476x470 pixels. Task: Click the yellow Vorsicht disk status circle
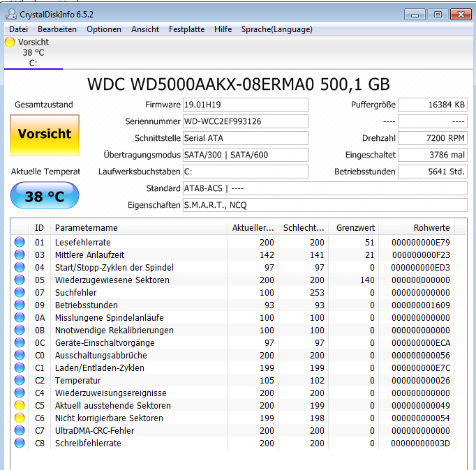tap(10, 42)
